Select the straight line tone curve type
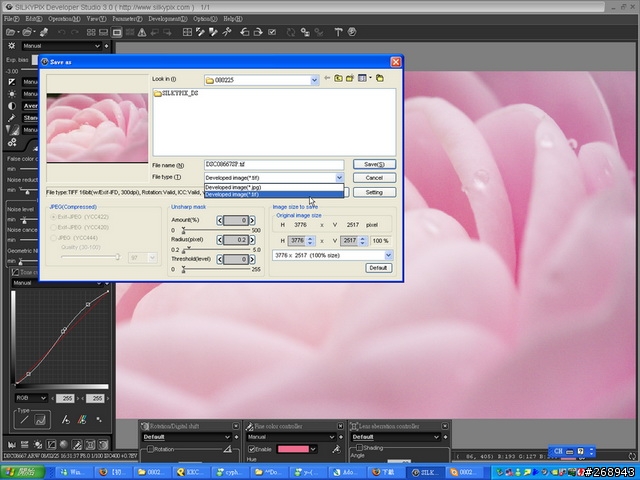Screen dimensions: 640x480 (x=24, y=420)
